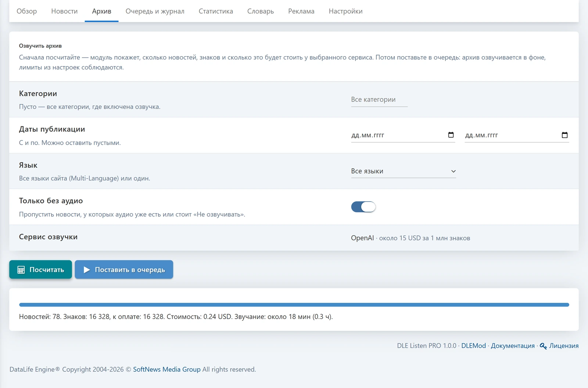Toggle the Только без аудио switch
Screen dimensions: 588x388
363,207
